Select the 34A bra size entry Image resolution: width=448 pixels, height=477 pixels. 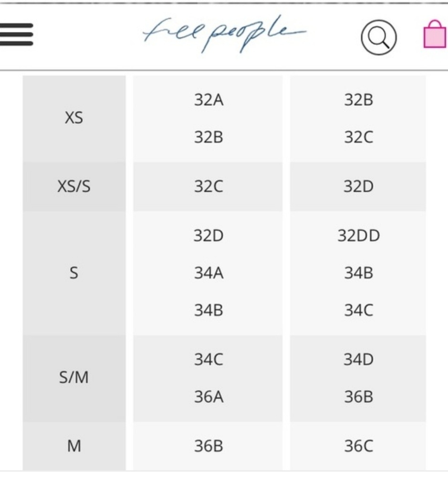(208, 273)
